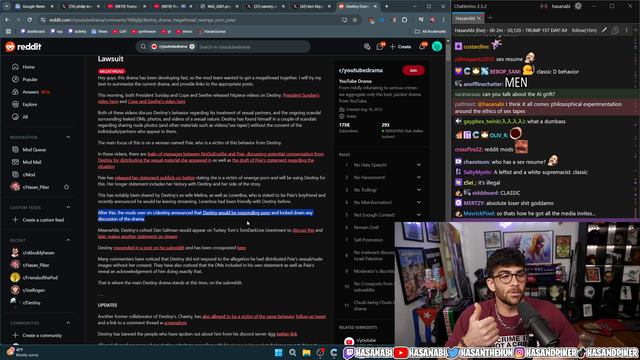
Task: Open the Reddit user avatar menu
Action: point(437,47)
